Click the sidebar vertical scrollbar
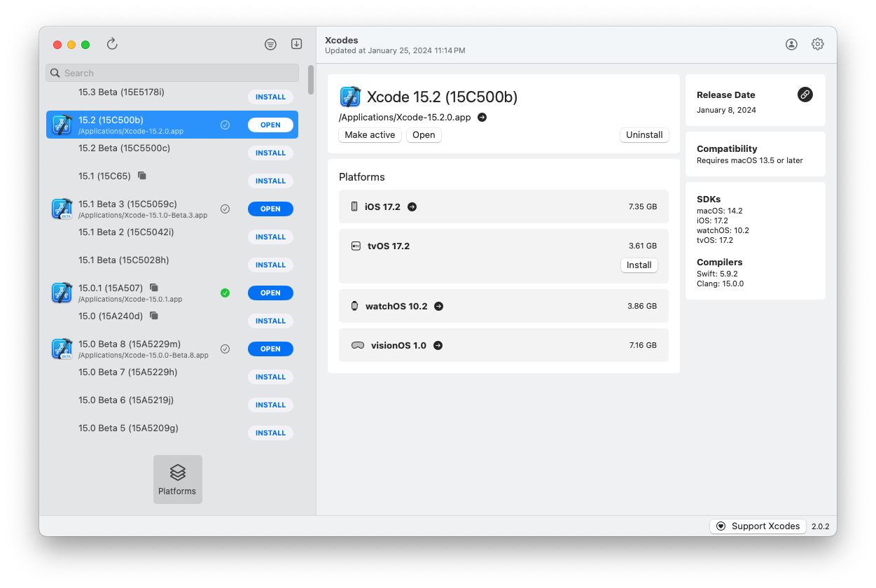876x588 pixels. click(310, 80)
